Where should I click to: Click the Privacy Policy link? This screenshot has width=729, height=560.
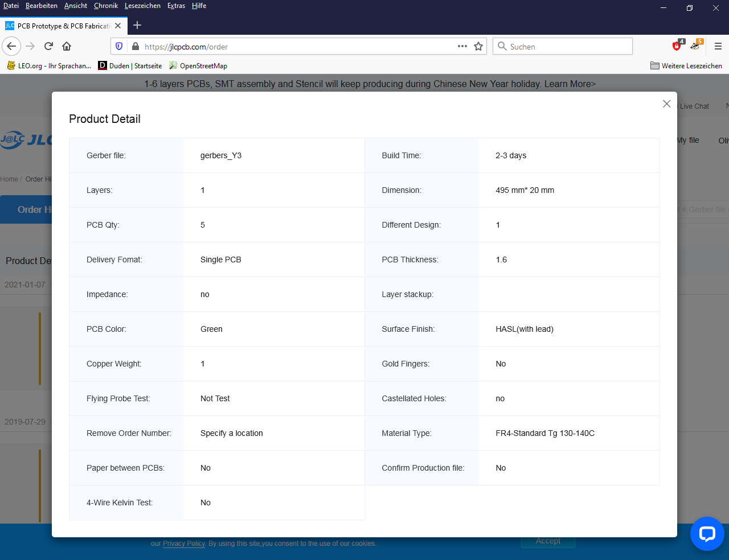(x=183, y=543)
